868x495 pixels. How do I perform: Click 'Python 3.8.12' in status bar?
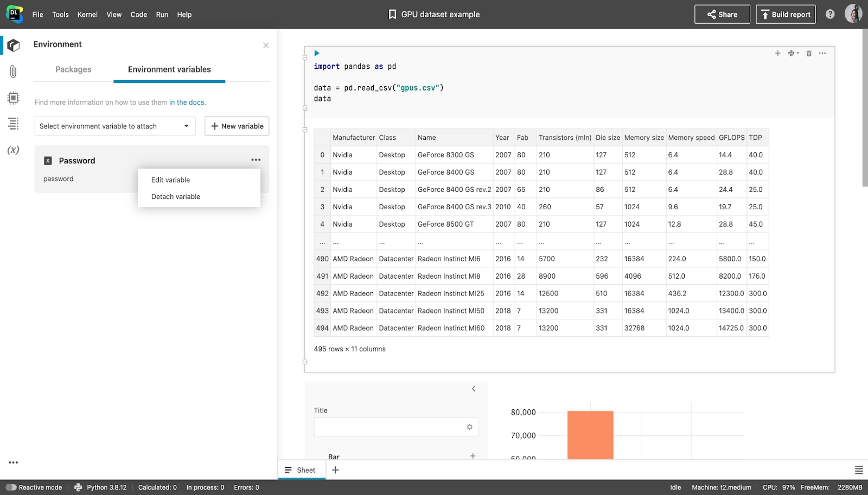pyautogui.click(x=107, y=487)
